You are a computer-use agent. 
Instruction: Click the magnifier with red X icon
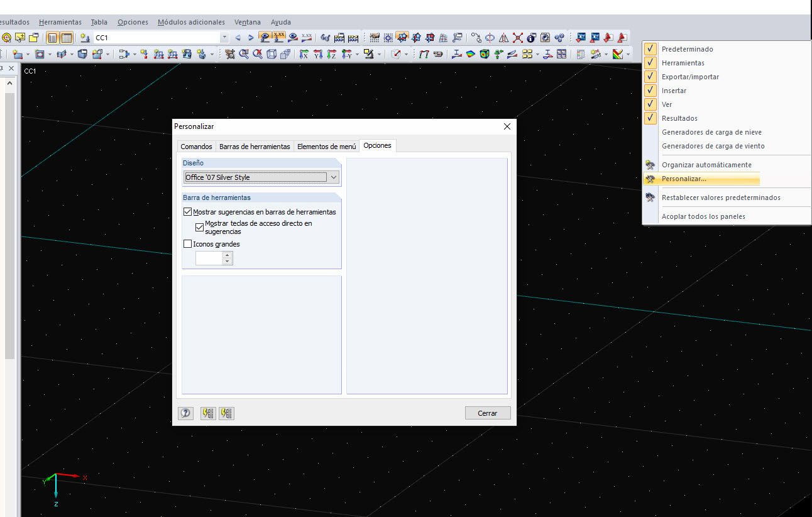tap(258, 54)
